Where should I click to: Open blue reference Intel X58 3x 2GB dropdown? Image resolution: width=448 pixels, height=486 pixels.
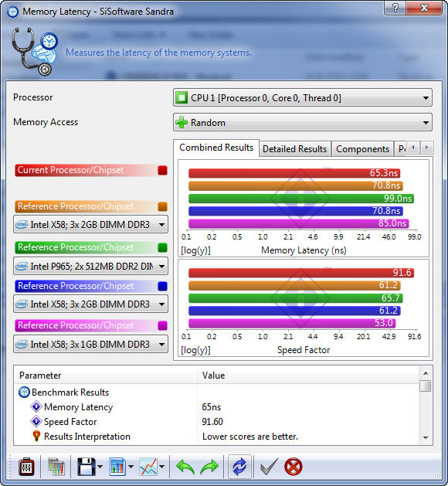coord(91,304)
